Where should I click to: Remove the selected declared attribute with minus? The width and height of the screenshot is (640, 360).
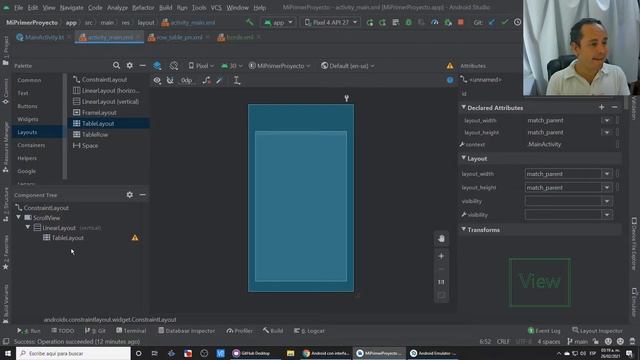pos(614,107)
